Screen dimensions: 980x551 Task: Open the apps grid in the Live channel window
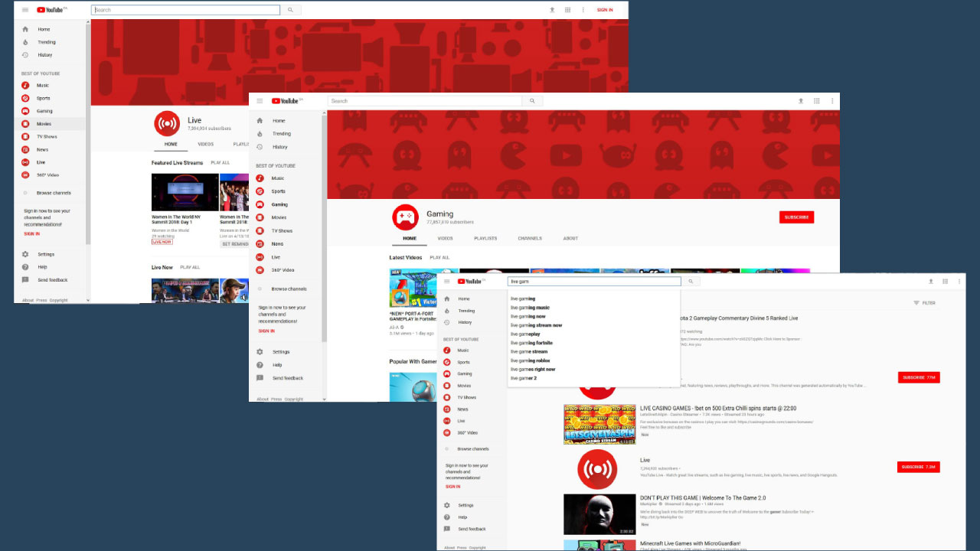click(x=567, y=10)
